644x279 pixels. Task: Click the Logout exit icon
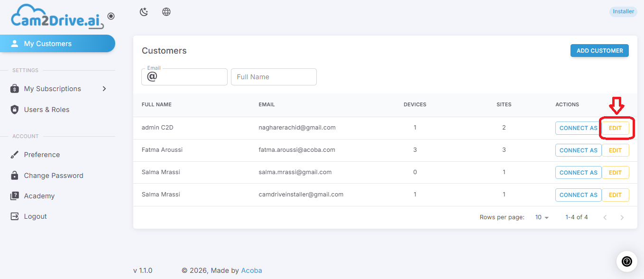coord(15,216)
